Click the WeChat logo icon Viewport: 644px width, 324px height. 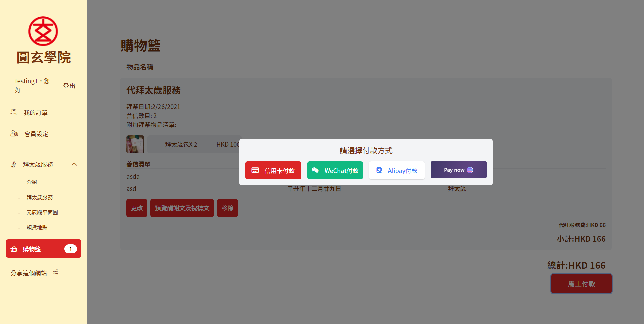click(x=315, y=170)
